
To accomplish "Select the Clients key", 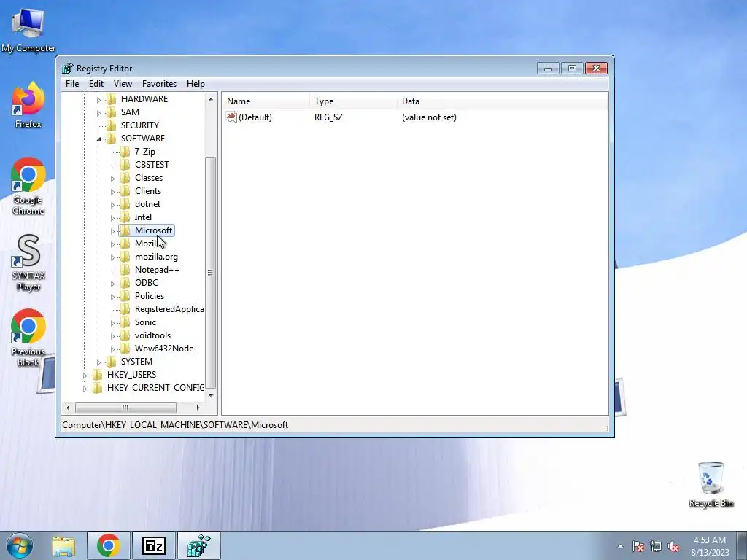I will [x=148, y=191].
